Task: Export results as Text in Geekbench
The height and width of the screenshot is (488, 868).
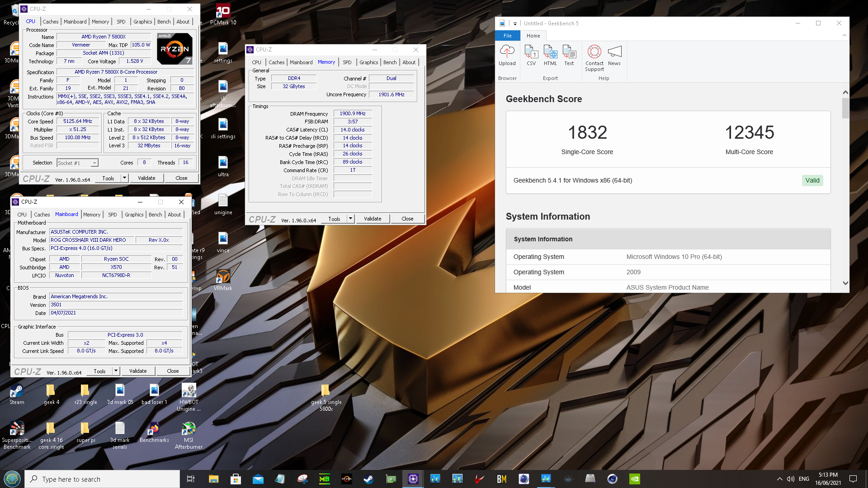Action: (x=569, y=55)
